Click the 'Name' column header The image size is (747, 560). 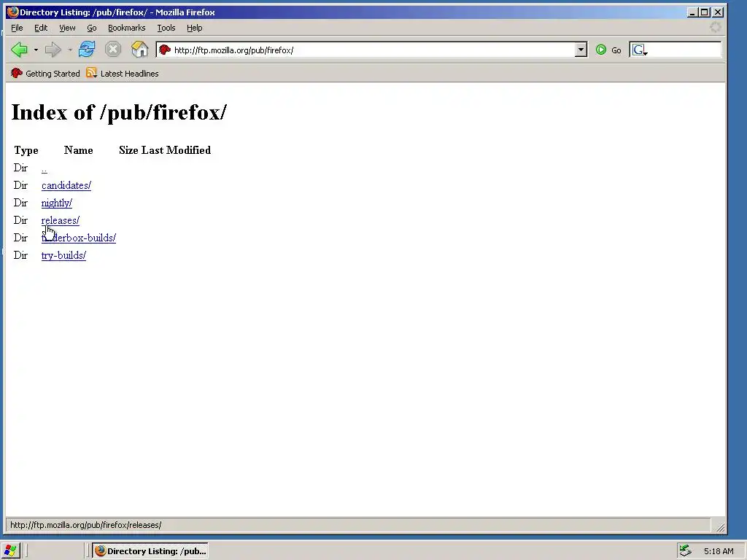point(79,150)
